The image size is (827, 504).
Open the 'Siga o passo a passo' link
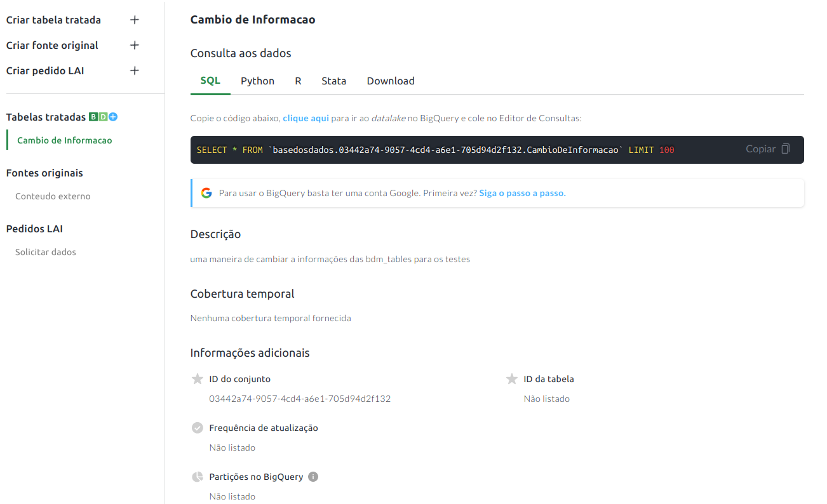523,193
